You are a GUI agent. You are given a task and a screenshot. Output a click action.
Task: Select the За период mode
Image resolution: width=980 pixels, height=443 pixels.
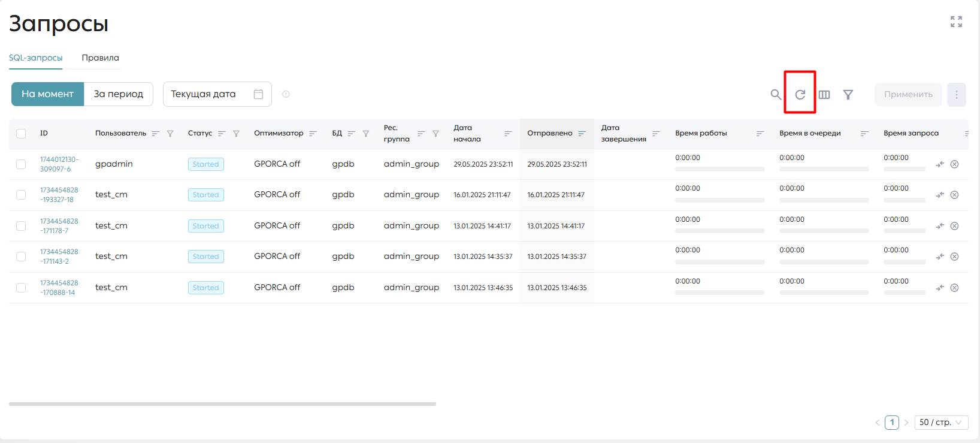point(119,94)
